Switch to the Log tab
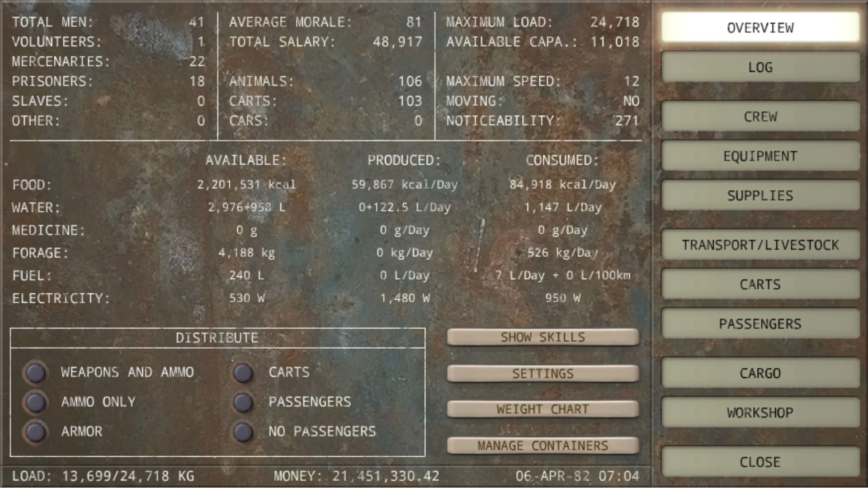This screenshot has width=868, height=488. tap(760, 67)
